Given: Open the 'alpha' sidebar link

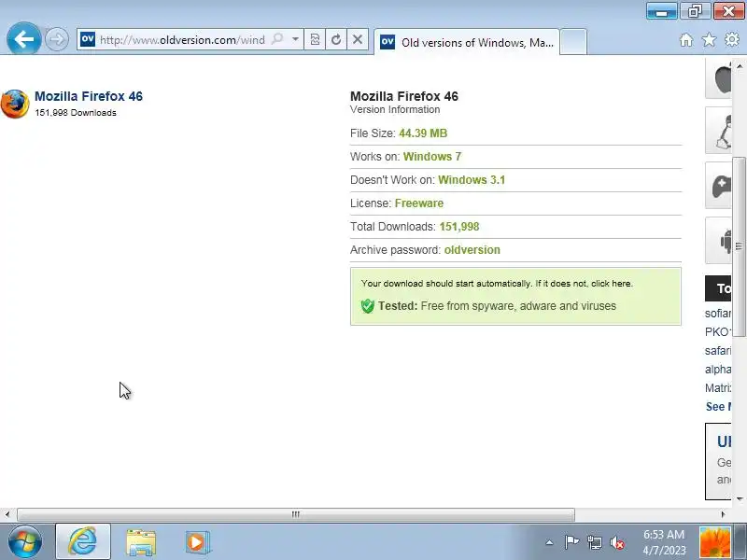Looking at the screenshot, I should coord(718,370).
